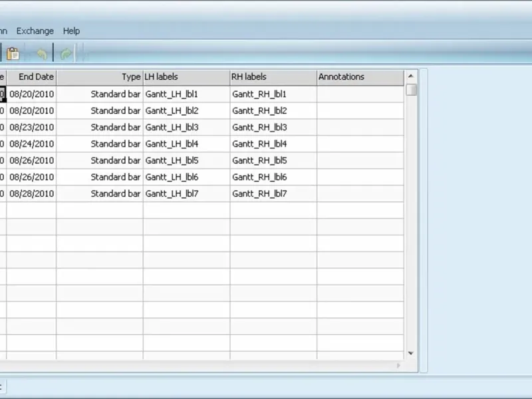Select end date 08/23/2010

pyautogui.click(x=31, y=127)
